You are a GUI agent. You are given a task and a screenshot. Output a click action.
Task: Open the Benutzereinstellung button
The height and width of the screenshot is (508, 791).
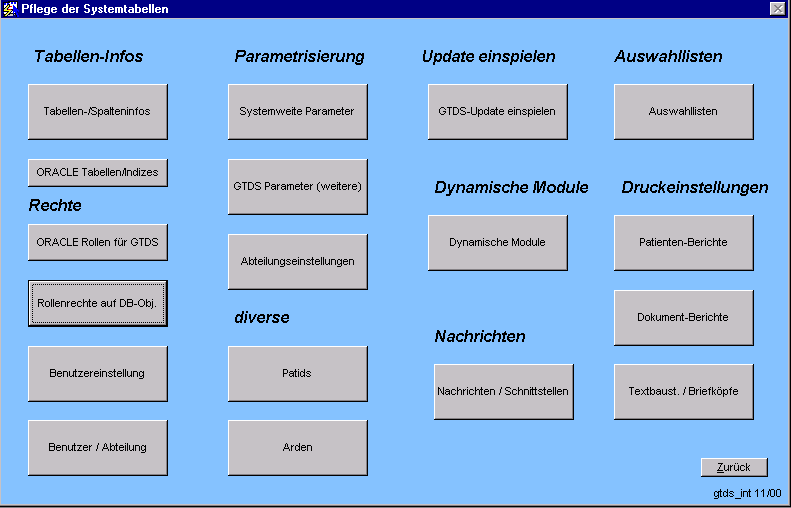click(x=97, y=373)
